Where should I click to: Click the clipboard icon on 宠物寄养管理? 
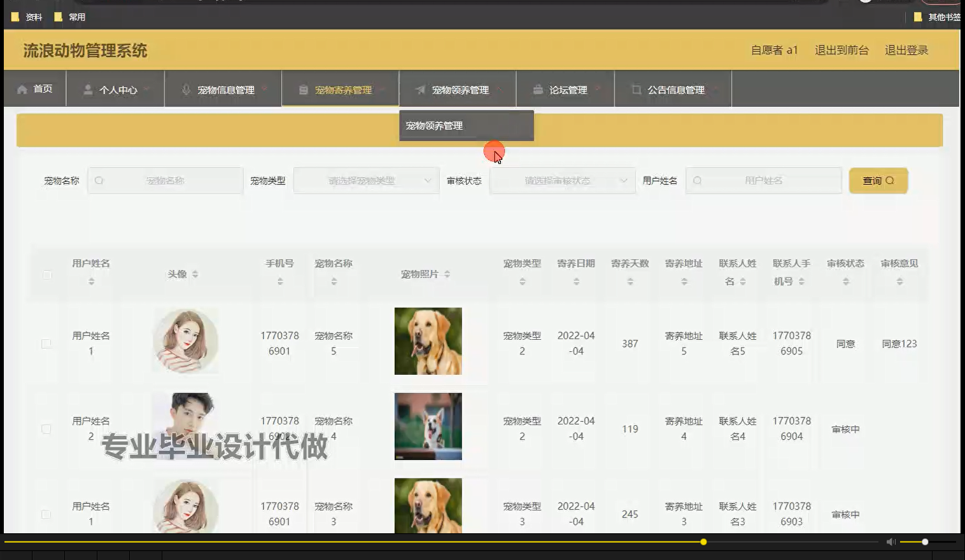[x=302, y=89]
